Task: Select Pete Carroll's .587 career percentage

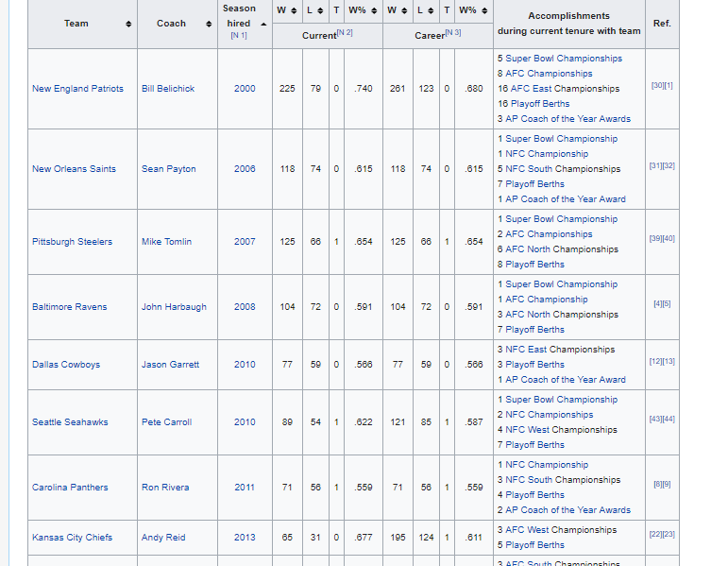Action: [x=474, y=422]
